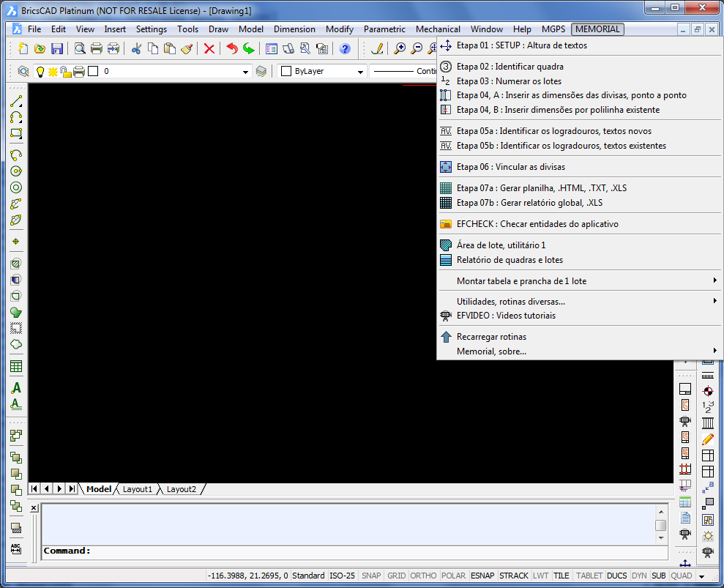The image size is (724, 588).
Task: Click the Cut scissors icon
Action: click(135, 49)
